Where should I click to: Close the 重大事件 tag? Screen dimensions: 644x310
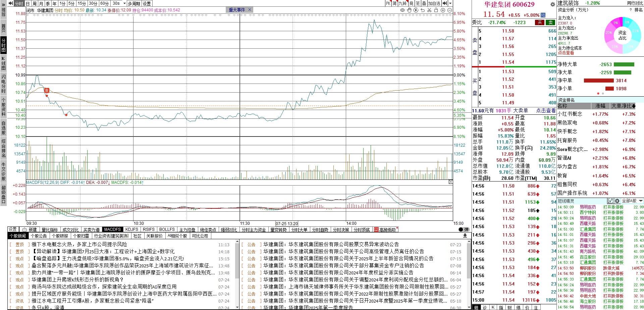[x=250, y=10]
